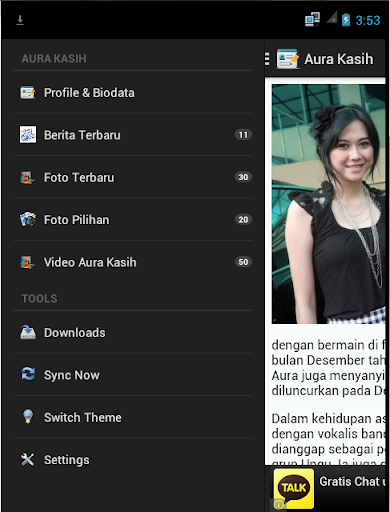Tap the Berita Terbaru news icon
Screen dimensions: 390x512
click(28, 135)
